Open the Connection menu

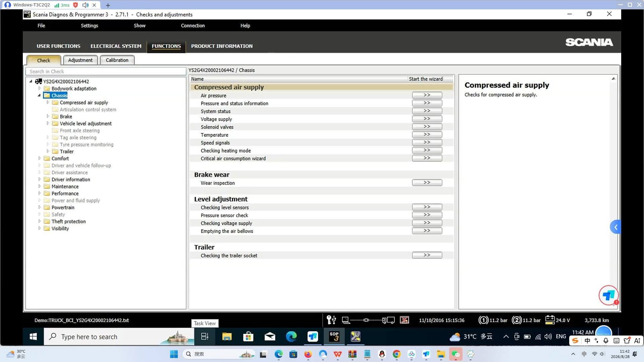(x=193, y=25)
